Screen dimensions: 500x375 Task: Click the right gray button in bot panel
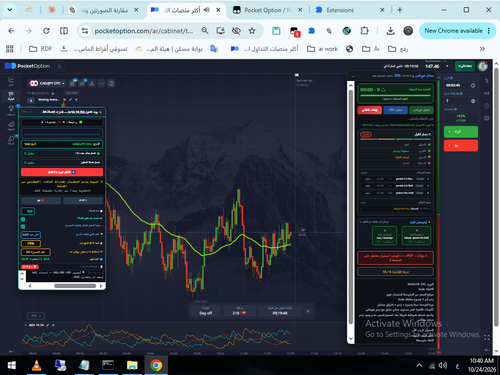click(83, 200)
